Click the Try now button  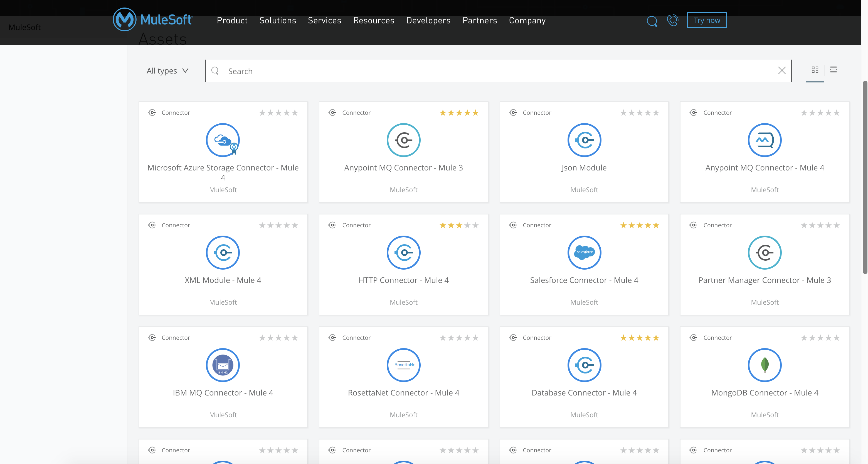(707, 20)
